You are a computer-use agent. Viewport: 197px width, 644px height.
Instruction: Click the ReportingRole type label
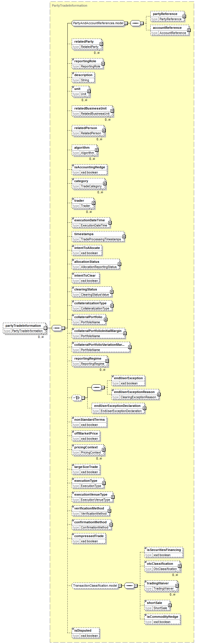click(x=90, y=67)
